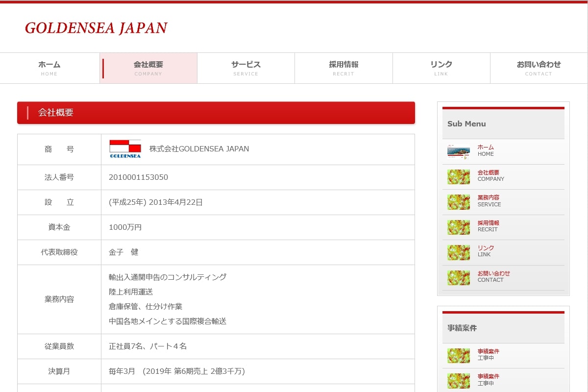Click the 設立 date 2013年4月22日
This screenshot has width=588, height=392.
176,202
